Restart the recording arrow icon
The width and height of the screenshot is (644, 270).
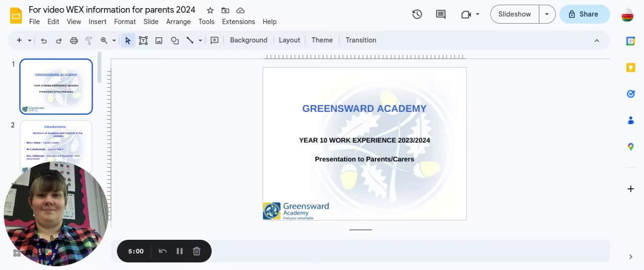tap(163, 251)
